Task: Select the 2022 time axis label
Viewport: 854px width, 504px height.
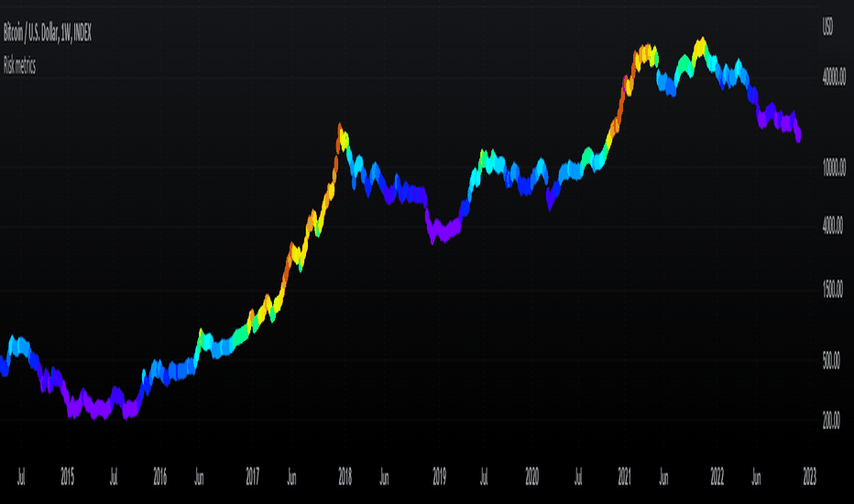Action: (x=717, y=477)
